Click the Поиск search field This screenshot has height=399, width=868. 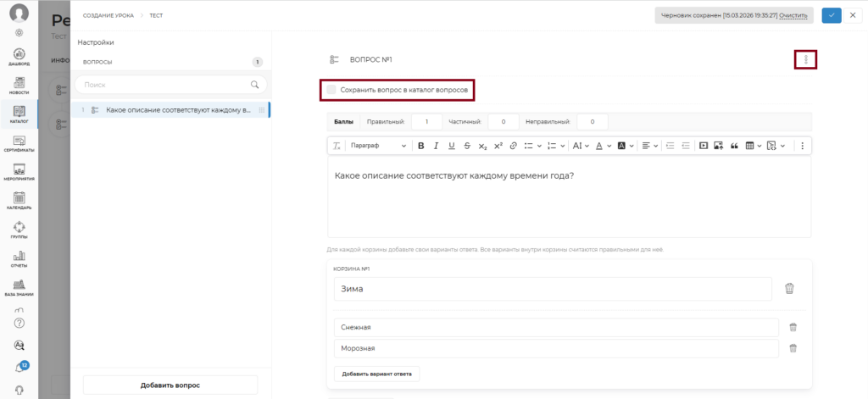165,85
